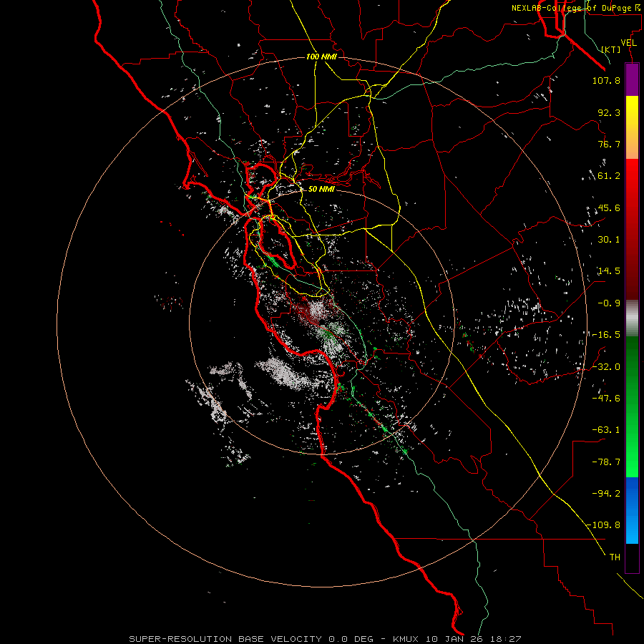Click the 107.8 velocity scale value
Image resolution: width=644 pixels, height=644 pixels.
[606, 80]
